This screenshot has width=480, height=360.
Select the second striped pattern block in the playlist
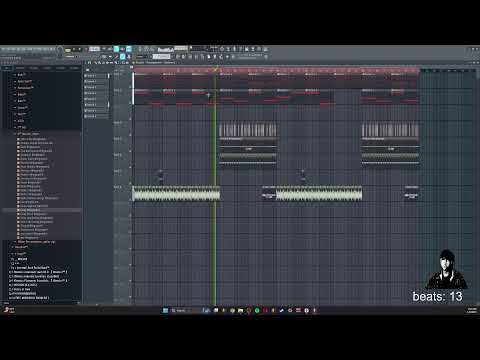pyautogui.click(x=390, y=130)
